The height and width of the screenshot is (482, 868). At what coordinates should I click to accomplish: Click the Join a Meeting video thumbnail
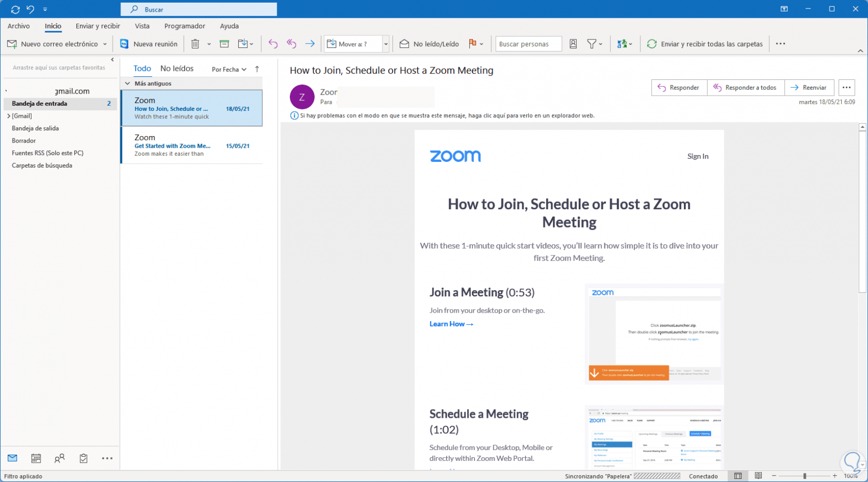click(654, 334)
